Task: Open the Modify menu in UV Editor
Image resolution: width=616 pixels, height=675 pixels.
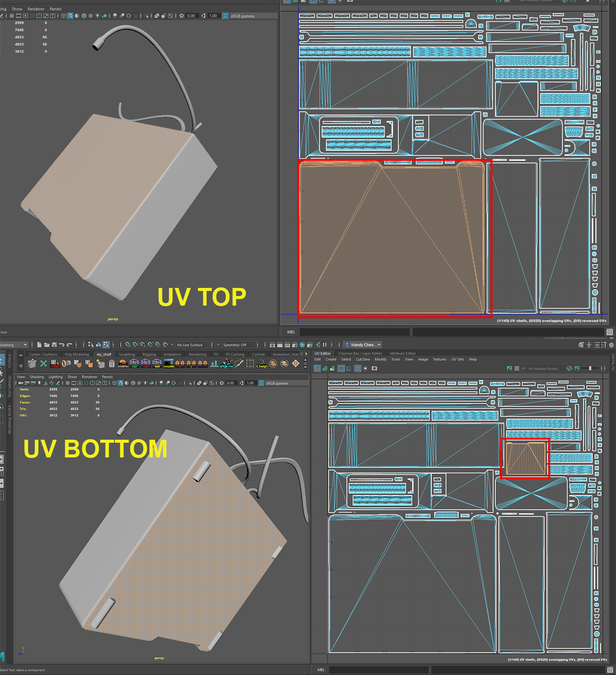Action: 381,359
